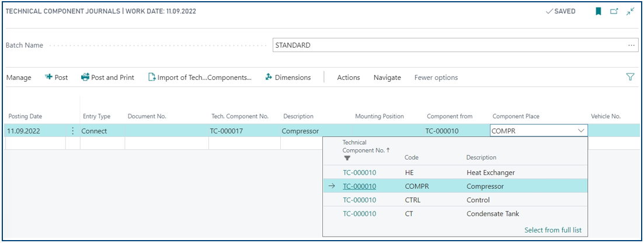Sort by Technical Component No. column header
The width and height of the screenshot is (644, 243).
tap(366, 147)
